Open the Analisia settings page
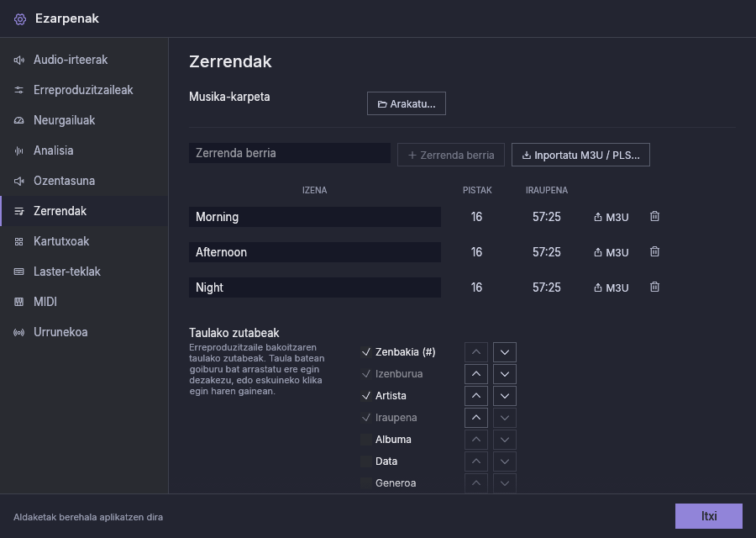 click(84, 150)
